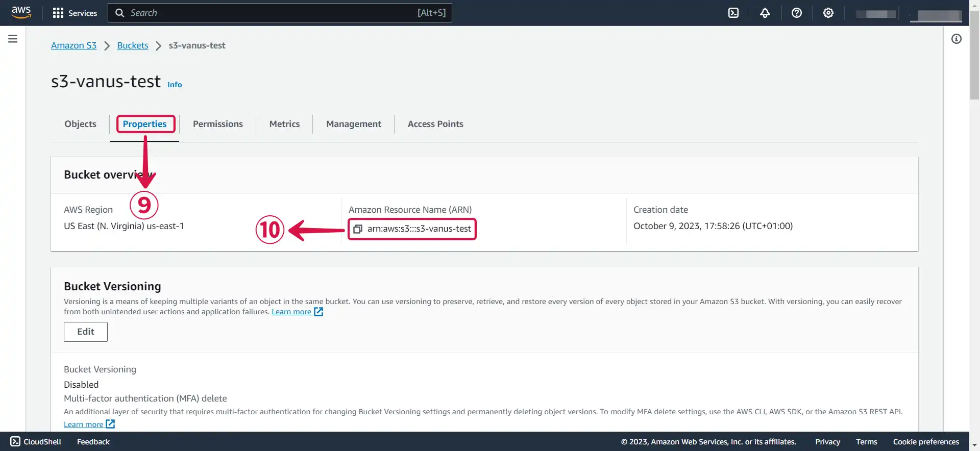Image resolution: width=980 pixels, height=451 pixels.
Task: Open Cookie preferences in footer
Action: pos(926,442)
